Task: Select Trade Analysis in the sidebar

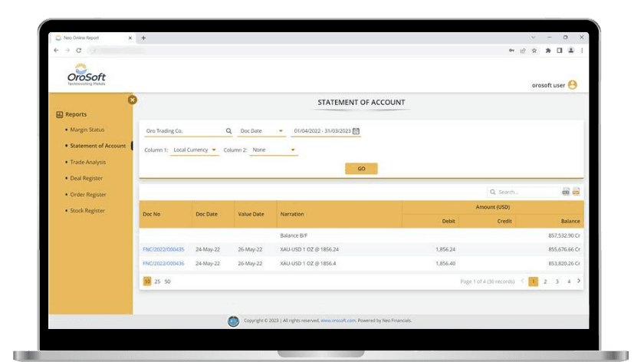Action: point(87,162)
